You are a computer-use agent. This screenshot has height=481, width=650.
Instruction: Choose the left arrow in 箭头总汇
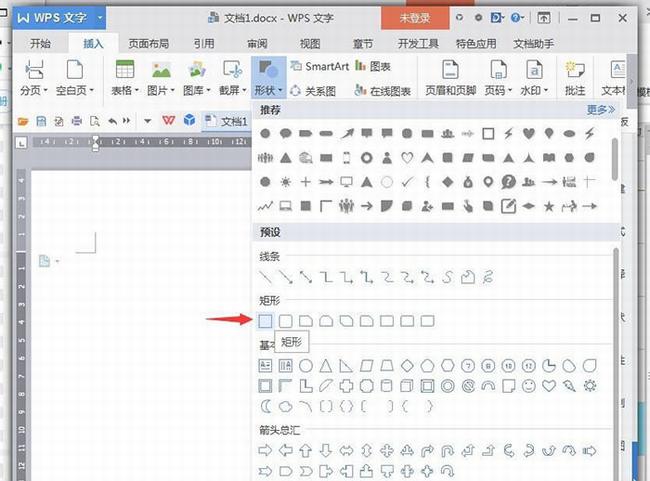click(x=286, y=450)
